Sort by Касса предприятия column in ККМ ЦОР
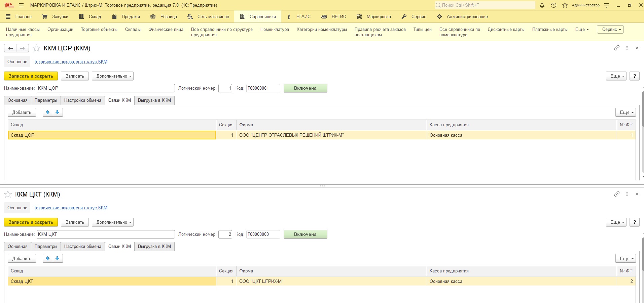644x303 pixels. pos(522,125)
